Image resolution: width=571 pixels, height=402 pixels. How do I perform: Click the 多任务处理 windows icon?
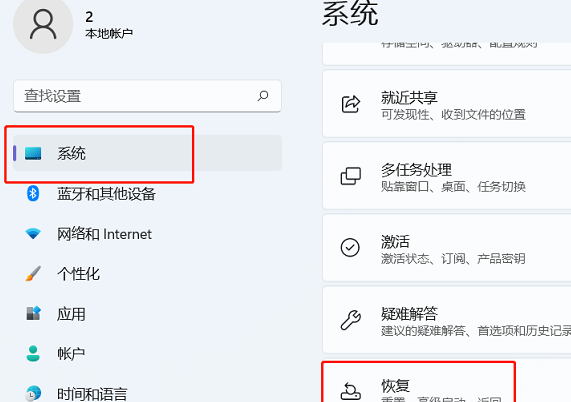coord(350,176)
